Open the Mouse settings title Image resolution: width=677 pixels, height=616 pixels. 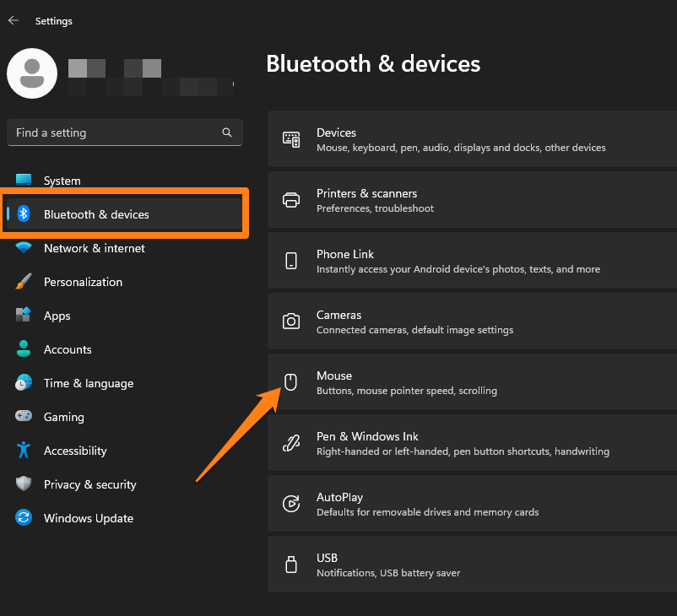334,376
